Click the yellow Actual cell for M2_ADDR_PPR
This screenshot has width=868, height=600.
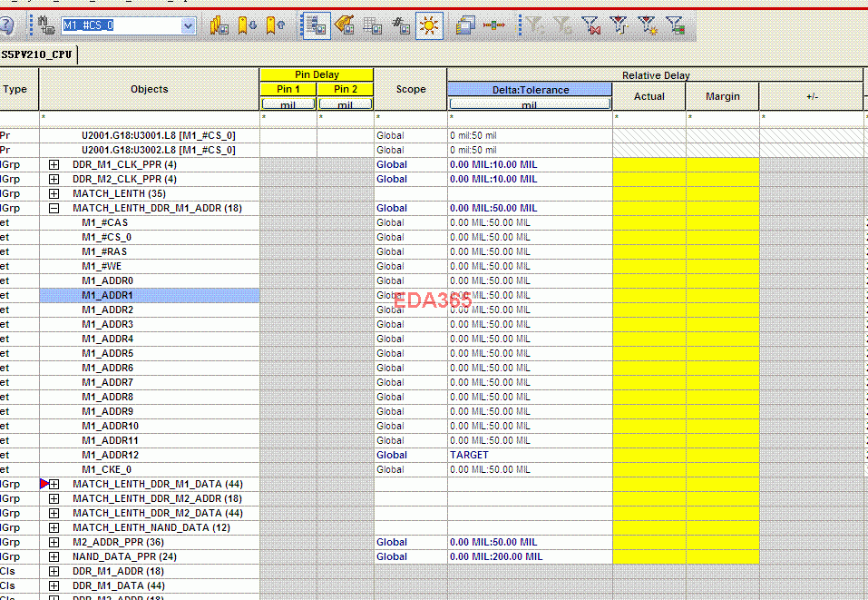pos(649,542)
